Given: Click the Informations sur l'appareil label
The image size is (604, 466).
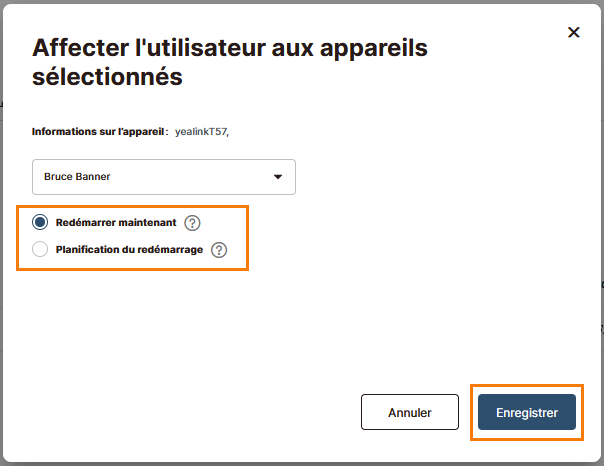Looking at the screenshot, I should click(100, 132).
